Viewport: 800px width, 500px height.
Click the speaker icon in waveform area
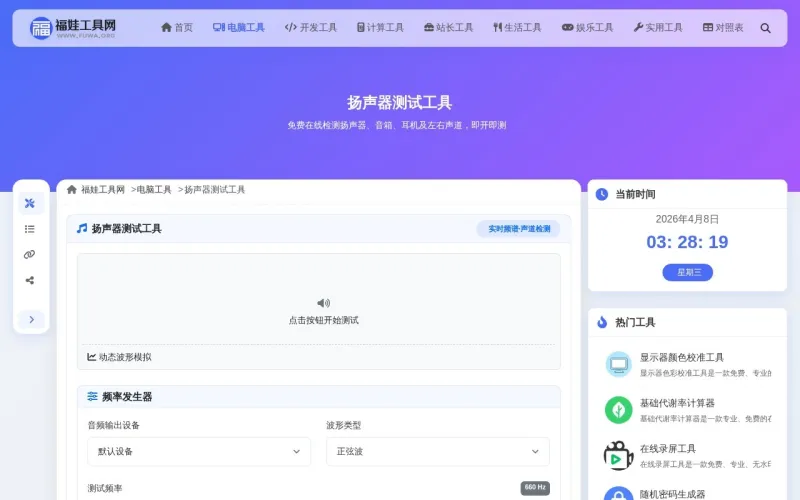323,303
